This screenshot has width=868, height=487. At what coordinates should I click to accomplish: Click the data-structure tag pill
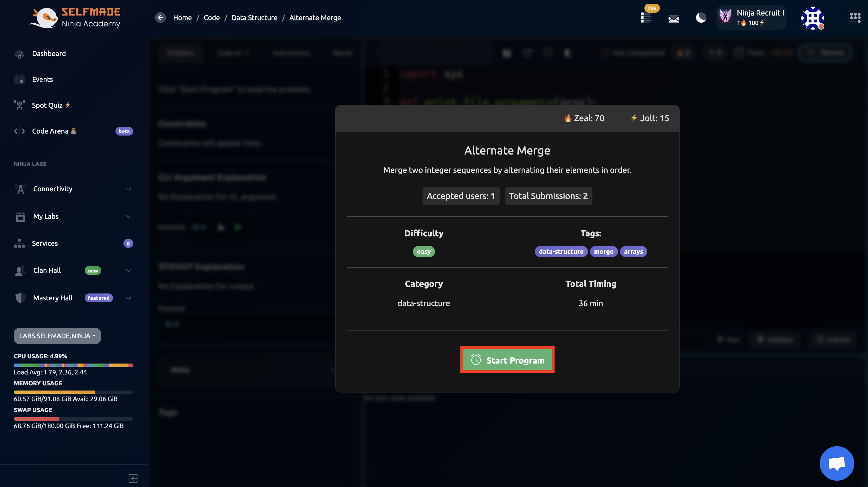[x=561, y=252]
